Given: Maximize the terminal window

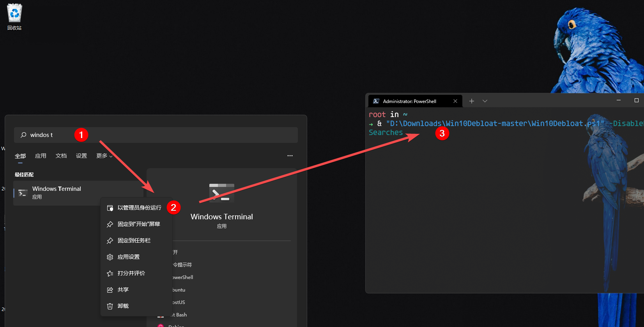Looking at the screenshot, I should [x=637, y=101].
